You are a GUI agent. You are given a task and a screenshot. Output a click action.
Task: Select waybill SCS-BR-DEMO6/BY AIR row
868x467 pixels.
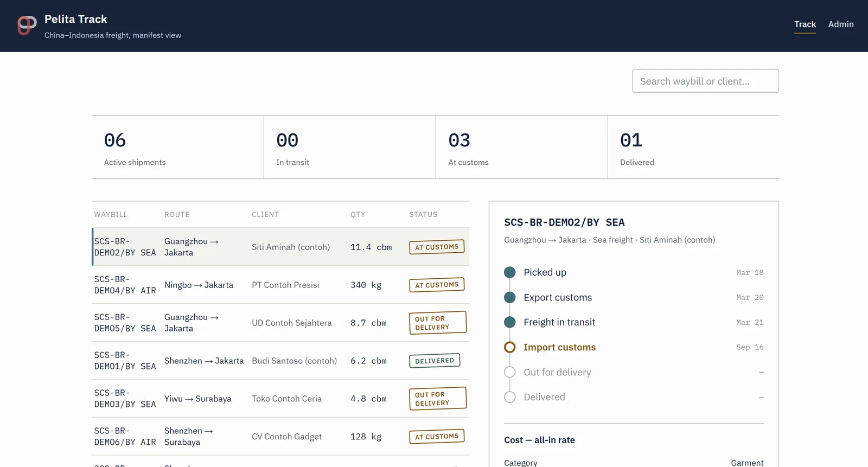(x=280, y=437)
